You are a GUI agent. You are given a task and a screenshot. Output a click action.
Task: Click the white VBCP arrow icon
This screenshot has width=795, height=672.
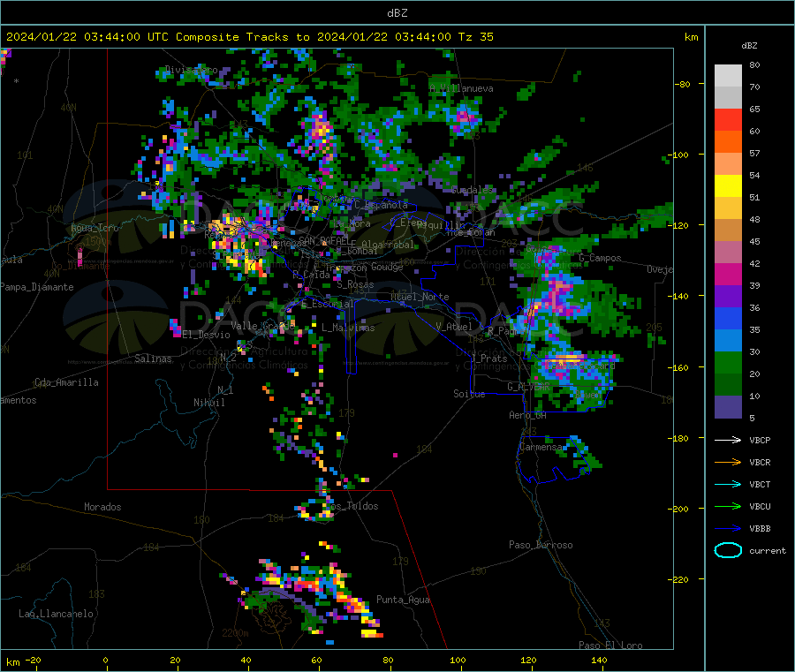728,440
